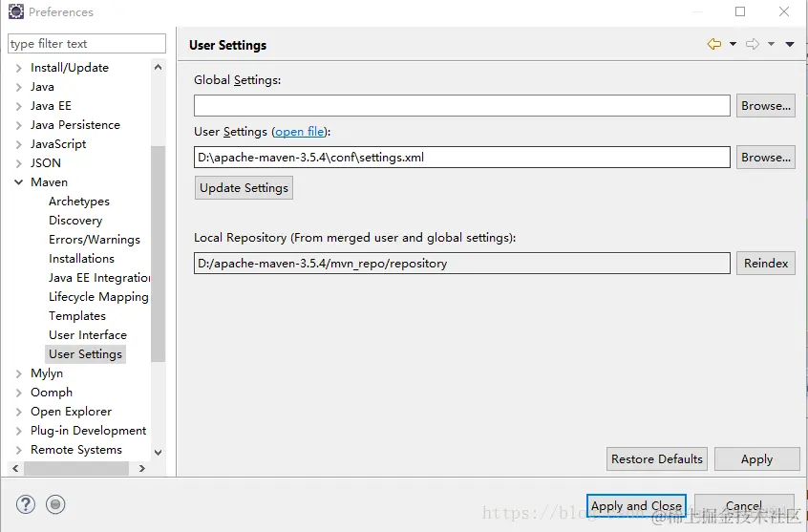This screenshot has width=808, height=532.
Task: Click the Reindex button
Action: [x=766, y=264]
